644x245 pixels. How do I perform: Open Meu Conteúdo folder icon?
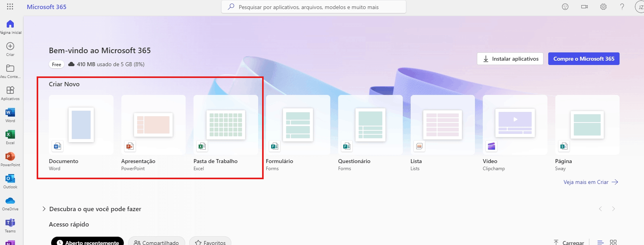pos(10,68)
